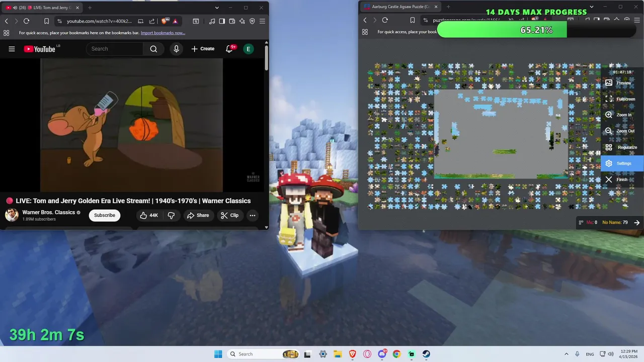Viewport: 644px width, 362px height.
Task: Open more actions ellipsis under the video
Action: click(253, 215)
